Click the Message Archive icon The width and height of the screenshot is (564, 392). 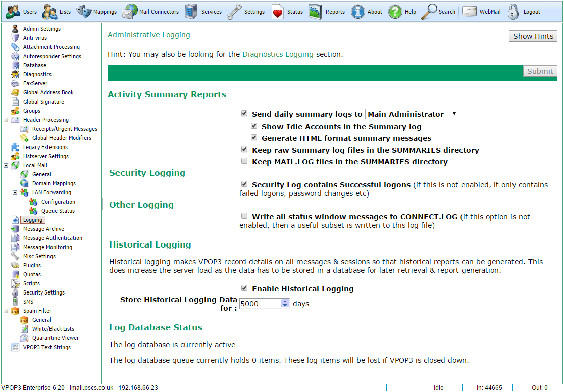click(15, 229)
